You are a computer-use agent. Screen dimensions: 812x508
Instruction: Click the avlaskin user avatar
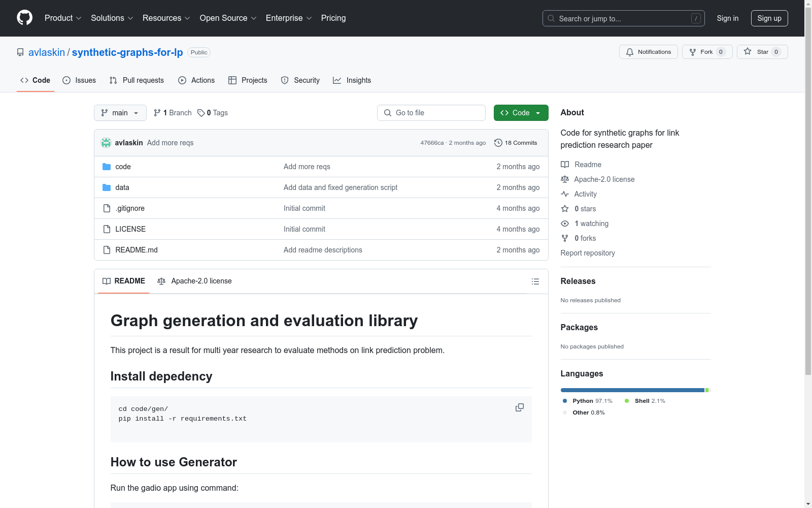[106, 143]
